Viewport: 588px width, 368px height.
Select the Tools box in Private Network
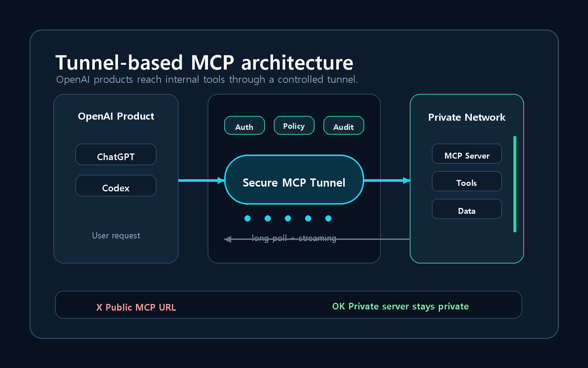467,181
